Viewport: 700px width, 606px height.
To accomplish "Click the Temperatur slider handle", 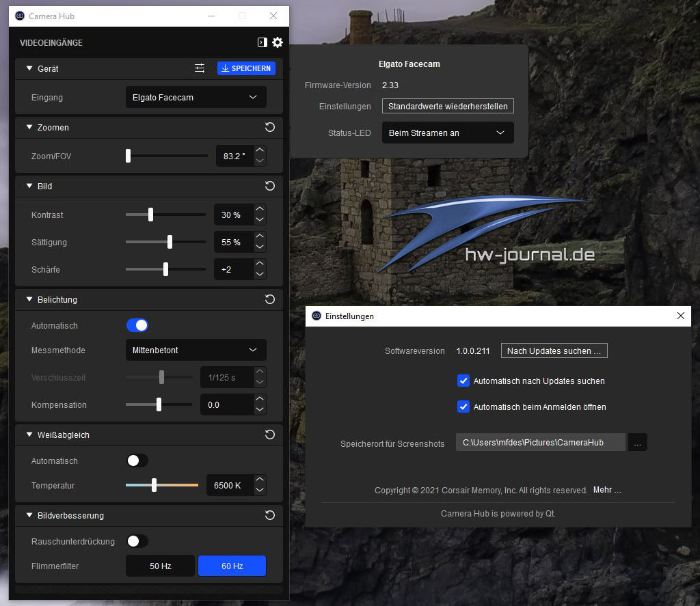I will tap(154, 485).
